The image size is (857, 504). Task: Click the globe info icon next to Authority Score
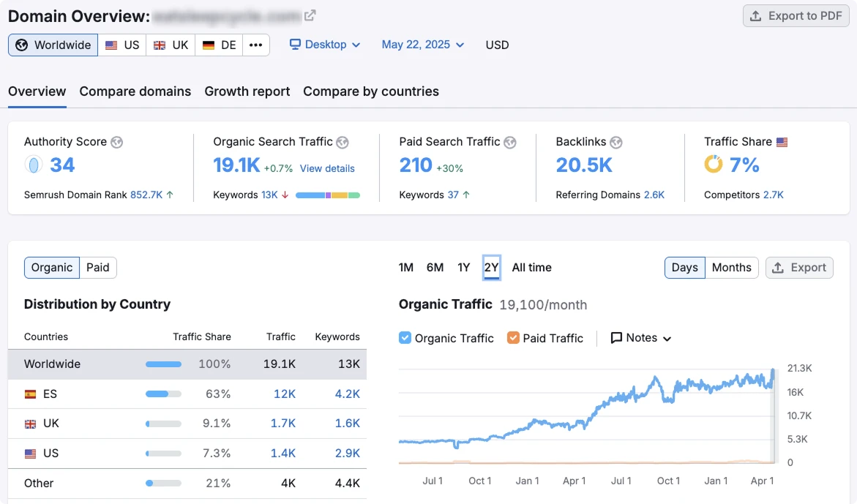[x=116, y=142]
